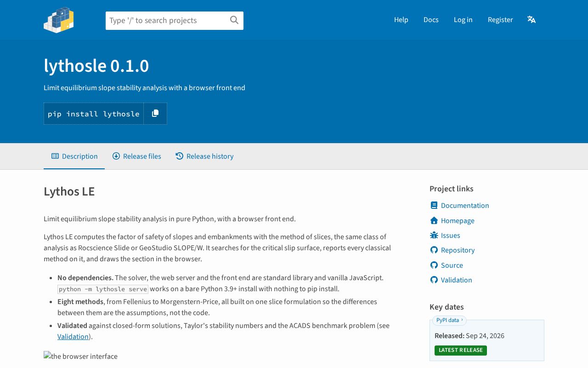Click the pip install lythosle command text
Image resolution: width=588 pixels, height=368 pixels.
click(x=94, y=114)
